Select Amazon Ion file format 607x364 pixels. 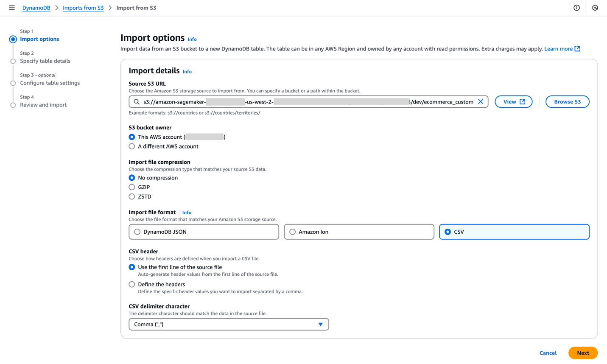click(x=359, y=232)
